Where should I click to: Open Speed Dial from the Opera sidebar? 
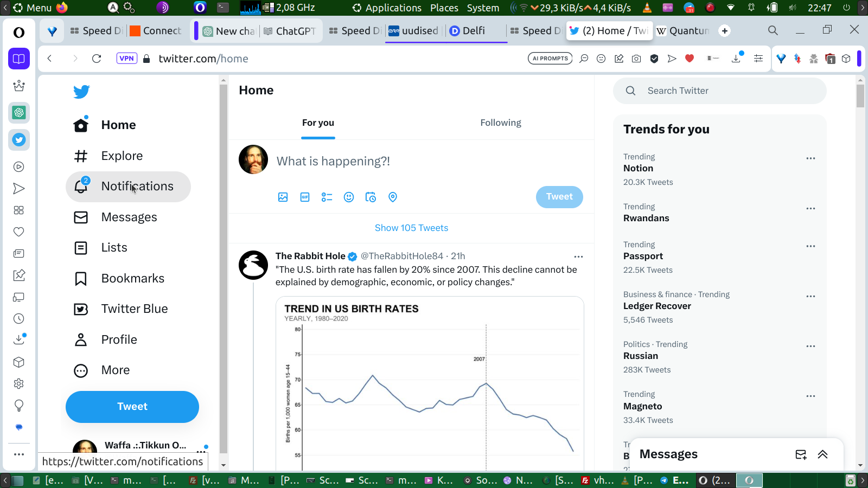click(x=19, y=210)
